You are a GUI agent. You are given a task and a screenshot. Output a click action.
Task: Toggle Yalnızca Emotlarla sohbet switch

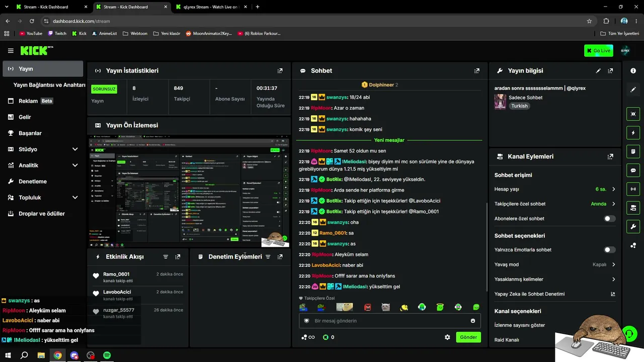click(609, 250)
